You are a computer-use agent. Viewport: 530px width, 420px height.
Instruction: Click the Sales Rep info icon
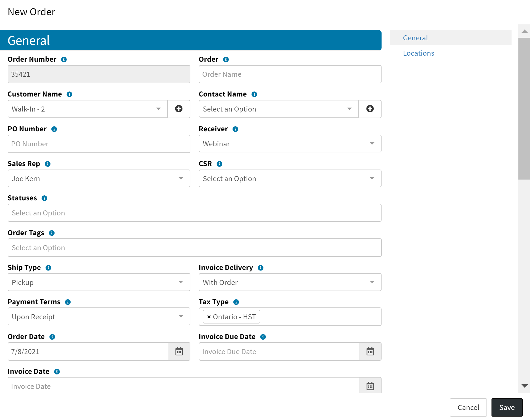point(48,164)
